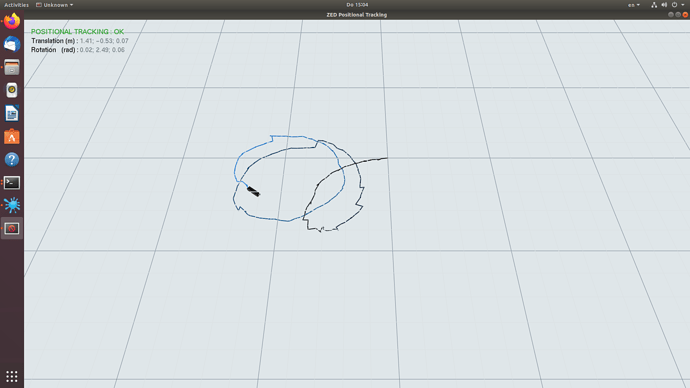The image size is (690, 388).
Task: Click the volume icon in top bar
Action: (x=664, y=5)
